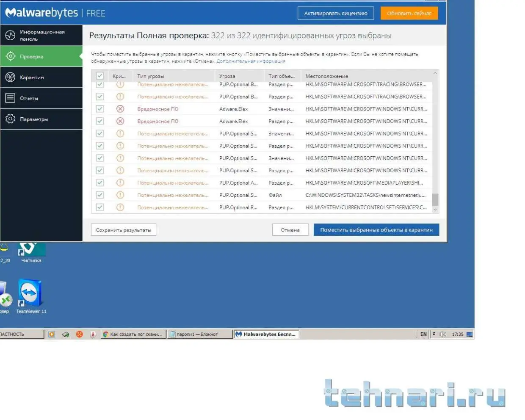Click the media player quick launch icon in taskbar

pyautogui.click(x=52, y=334)
